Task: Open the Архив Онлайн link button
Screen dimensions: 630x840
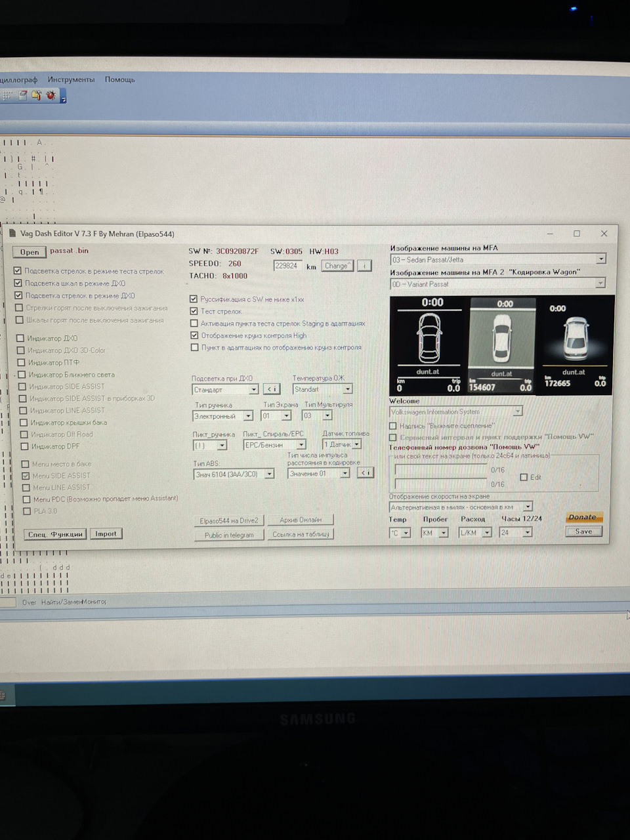Action: [x=301, y=520]
